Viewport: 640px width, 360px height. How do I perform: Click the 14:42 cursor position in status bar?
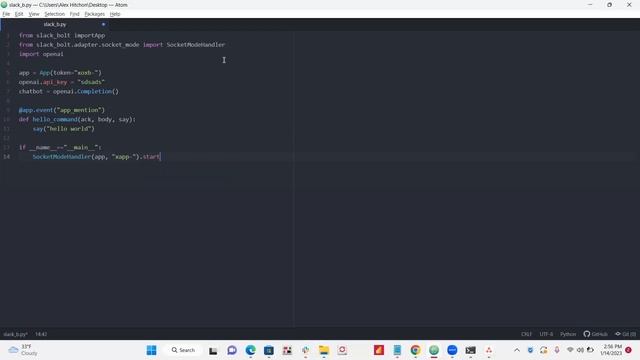pyautogui.click(x=41, y=334)
